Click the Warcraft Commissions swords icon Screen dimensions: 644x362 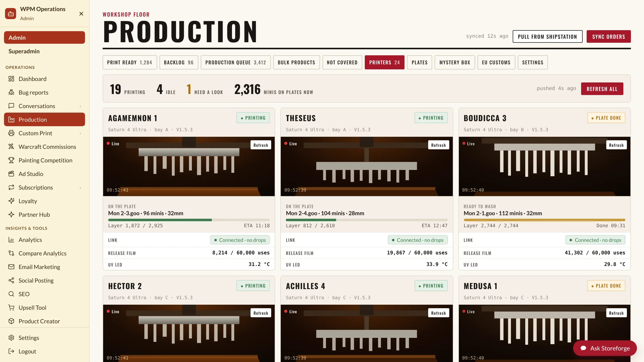coord(11,147)
